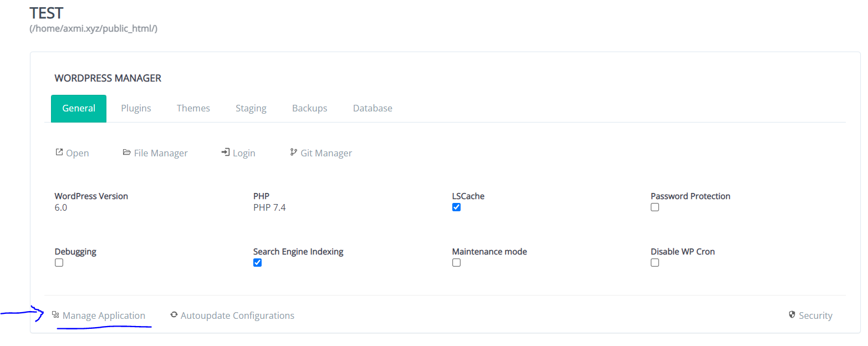
Task: Click the git branch icon beside Git Manager
Action: [x=293, y=152]
